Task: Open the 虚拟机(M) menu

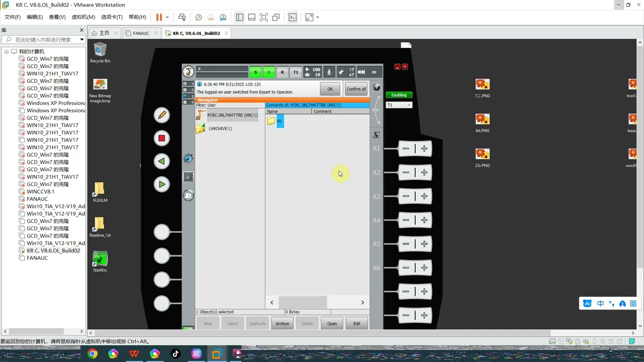Action: [83, 17]
